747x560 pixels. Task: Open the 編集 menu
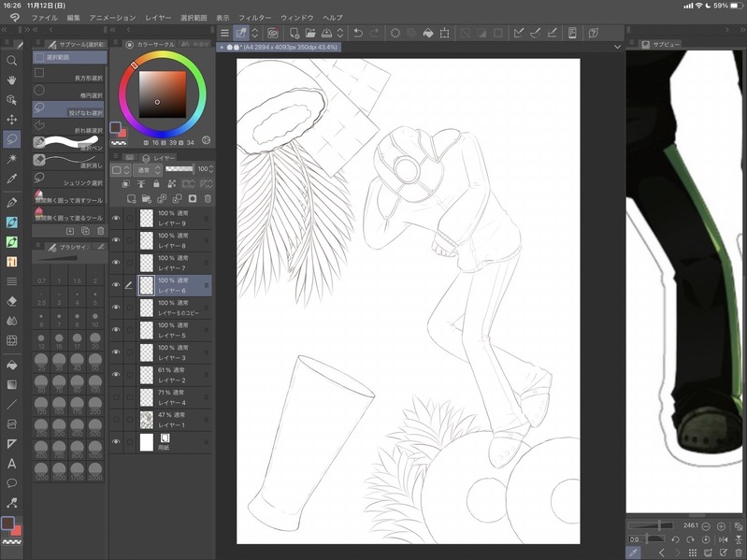(73, 18)
